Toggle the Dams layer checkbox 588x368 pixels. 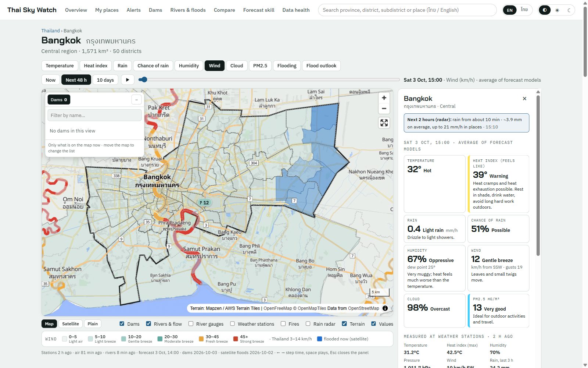pos(122,324)
